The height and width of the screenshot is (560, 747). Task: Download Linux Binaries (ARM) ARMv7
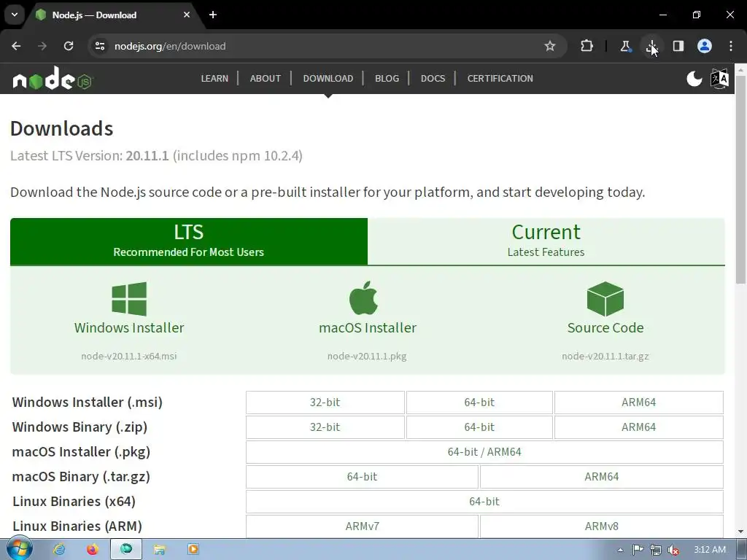(x=362, y=526)
